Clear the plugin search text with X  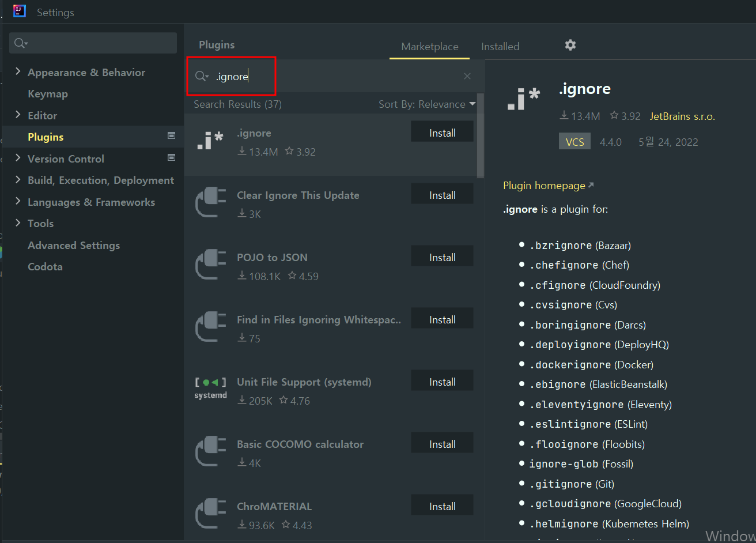click(x=467, y=76)
